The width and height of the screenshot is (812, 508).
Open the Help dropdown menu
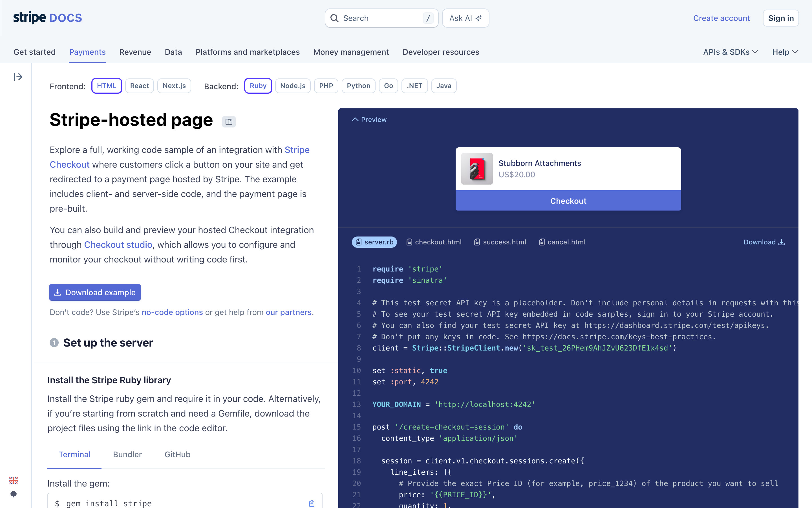[785, 52]
